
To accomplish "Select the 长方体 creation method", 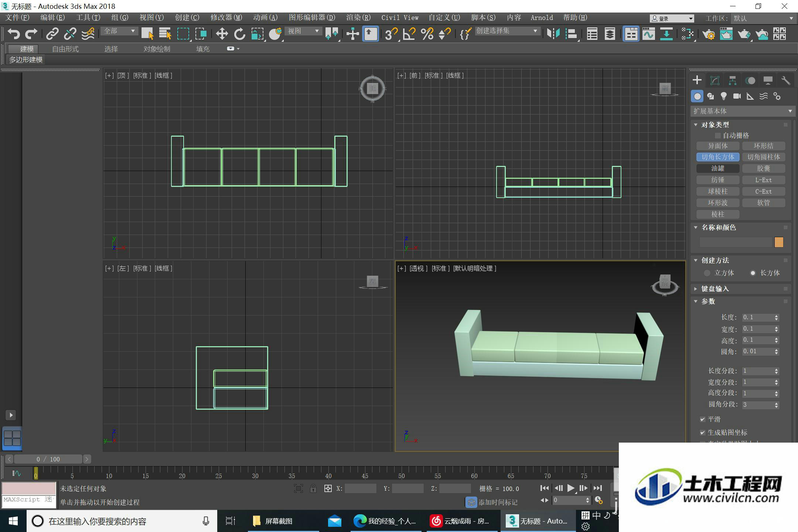I will [753, 273].
